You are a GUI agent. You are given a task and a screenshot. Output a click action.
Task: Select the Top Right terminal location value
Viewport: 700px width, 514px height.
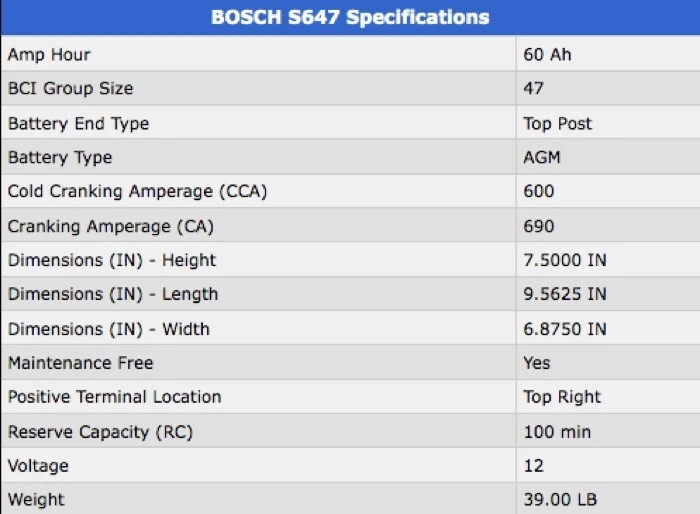point(562,397)
